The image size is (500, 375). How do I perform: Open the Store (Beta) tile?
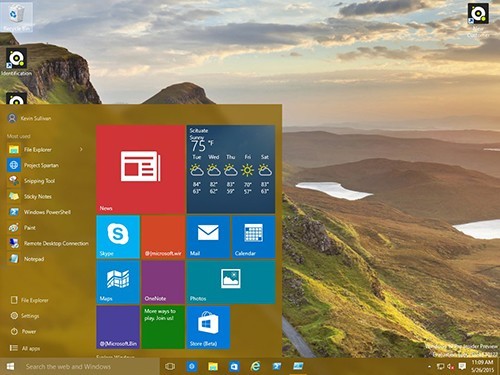pyautogui.click(x=208, y=327)
